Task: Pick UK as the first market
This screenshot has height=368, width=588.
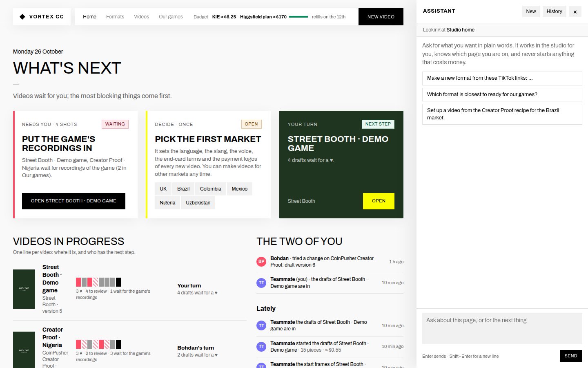Action: [163, 189]
